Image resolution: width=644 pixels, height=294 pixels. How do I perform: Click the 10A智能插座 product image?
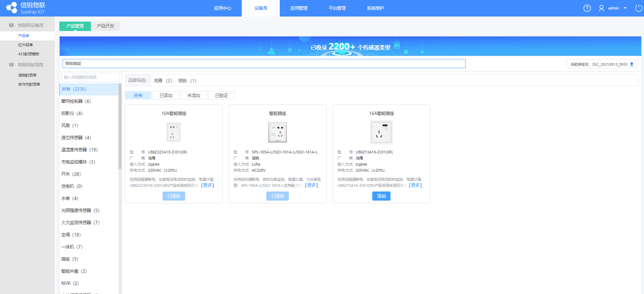tap(174, 132)
